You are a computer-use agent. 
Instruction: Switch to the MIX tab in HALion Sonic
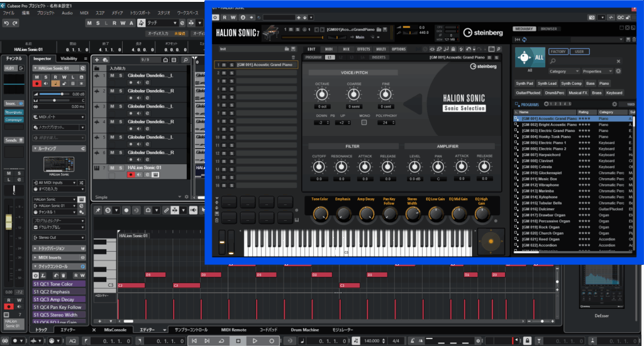tap(347, 49)
